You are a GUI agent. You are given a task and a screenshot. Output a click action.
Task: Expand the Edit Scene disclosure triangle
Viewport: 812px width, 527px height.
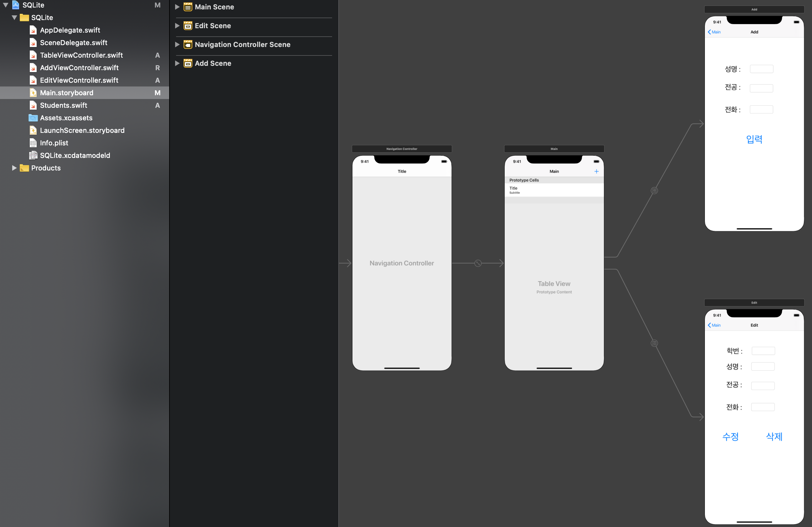pos(177,26)
